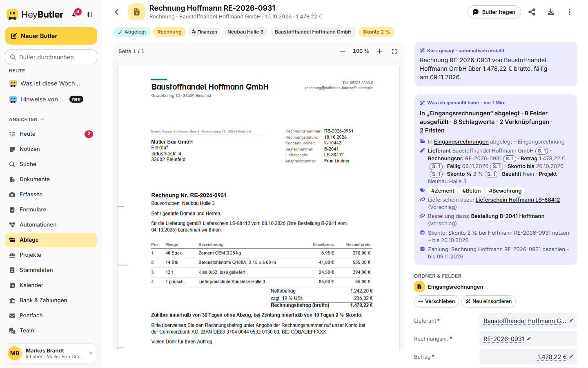
Task: Select the #Bewehrung keyword tag
Action: (505, 191)
